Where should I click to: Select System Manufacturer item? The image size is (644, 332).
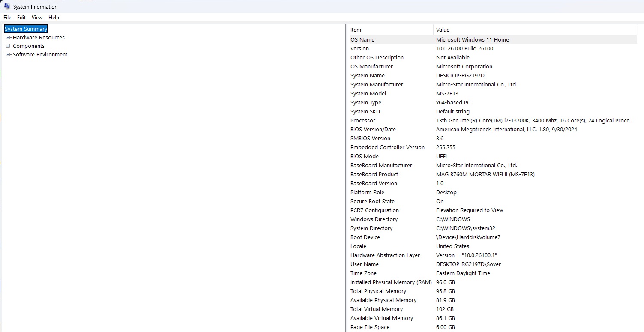(377, 84)
